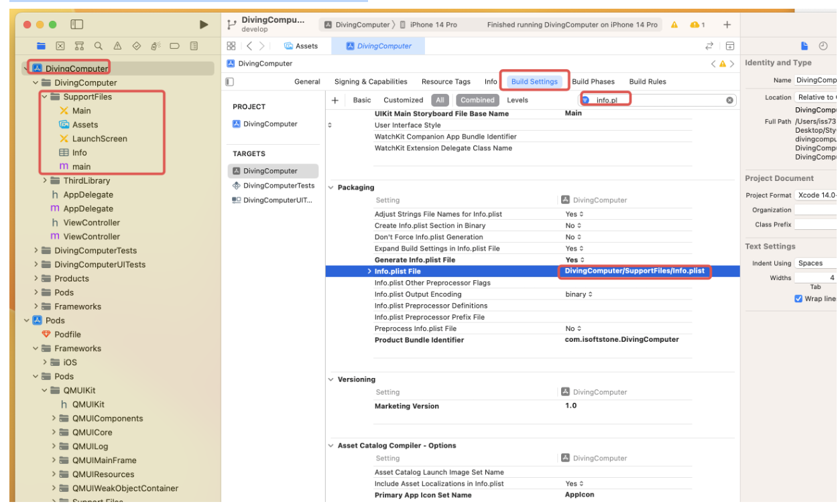Open the related items grid icon

(x=231, y=46)
